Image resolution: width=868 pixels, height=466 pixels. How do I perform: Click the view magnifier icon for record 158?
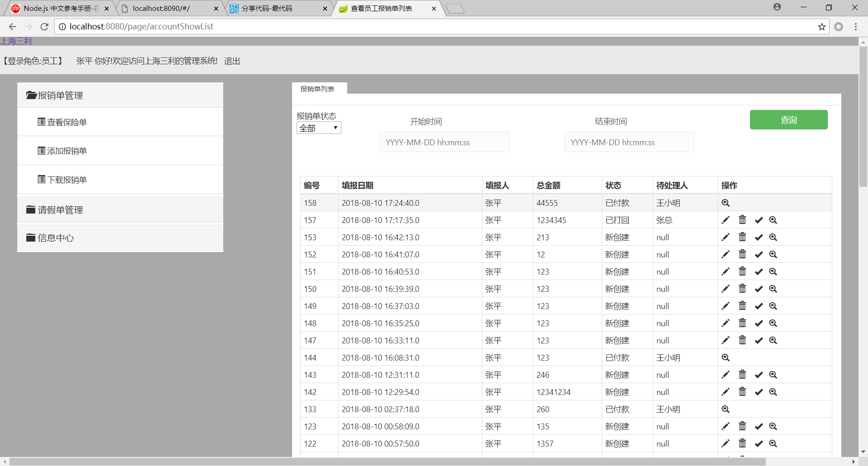pos(726,203)
